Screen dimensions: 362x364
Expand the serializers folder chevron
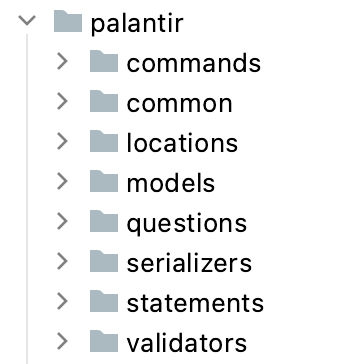62,262
